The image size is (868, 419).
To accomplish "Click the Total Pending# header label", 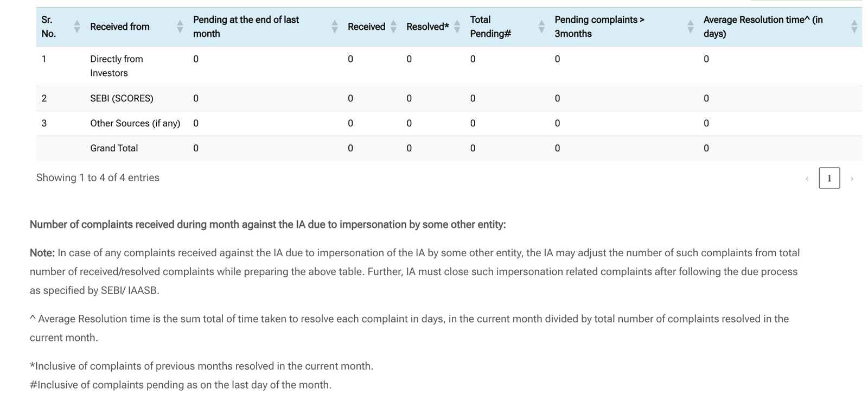I will click(490, 27).
